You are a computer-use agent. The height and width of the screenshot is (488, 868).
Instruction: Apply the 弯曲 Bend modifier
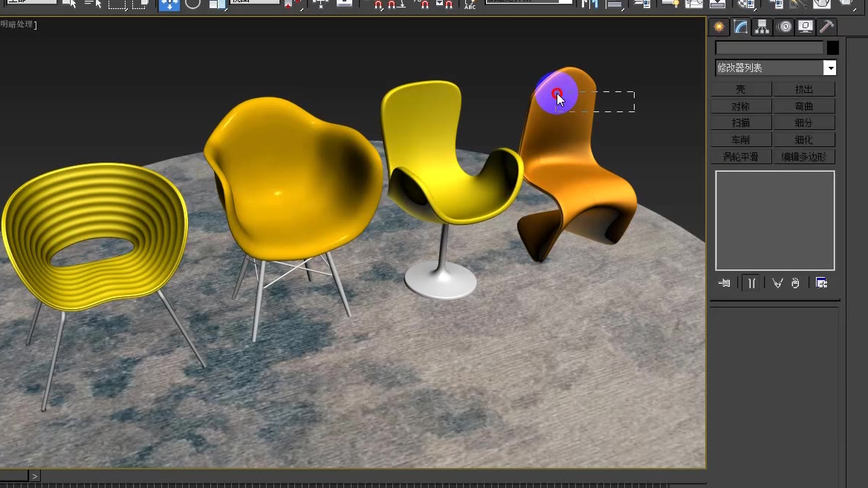[x=803, y=105]
